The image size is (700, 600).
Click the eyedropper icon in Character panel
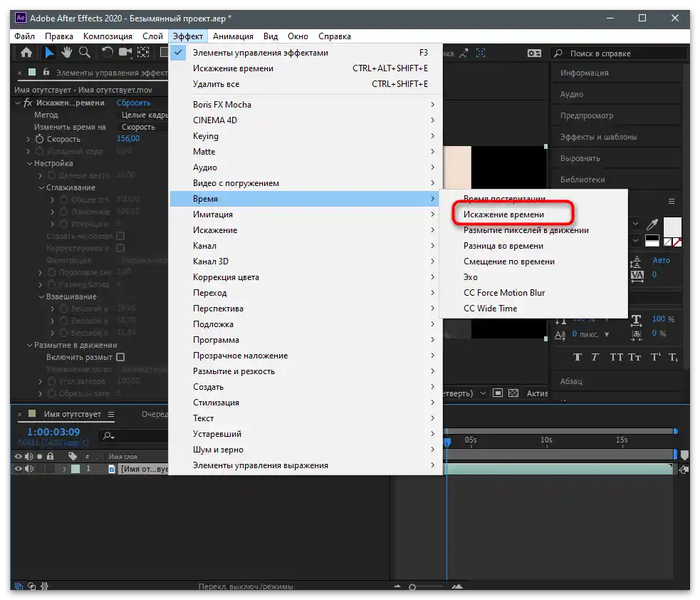652,224
